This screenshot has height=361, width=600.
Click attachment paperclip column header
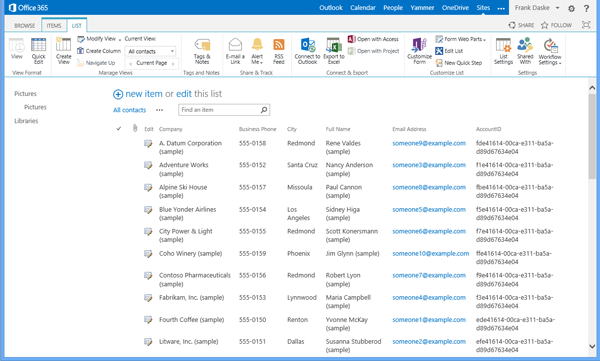click(135, 128)
